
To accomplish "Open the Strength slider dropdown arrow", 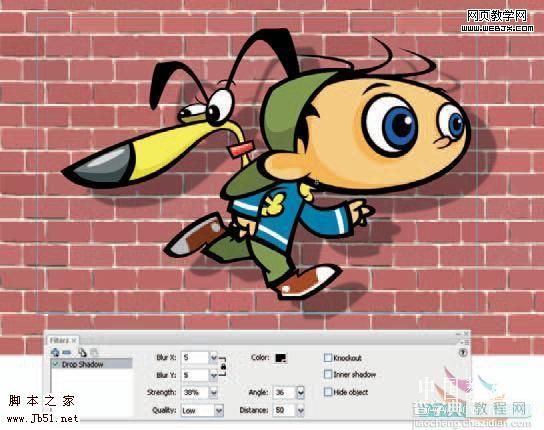I will tap(214, 393).
